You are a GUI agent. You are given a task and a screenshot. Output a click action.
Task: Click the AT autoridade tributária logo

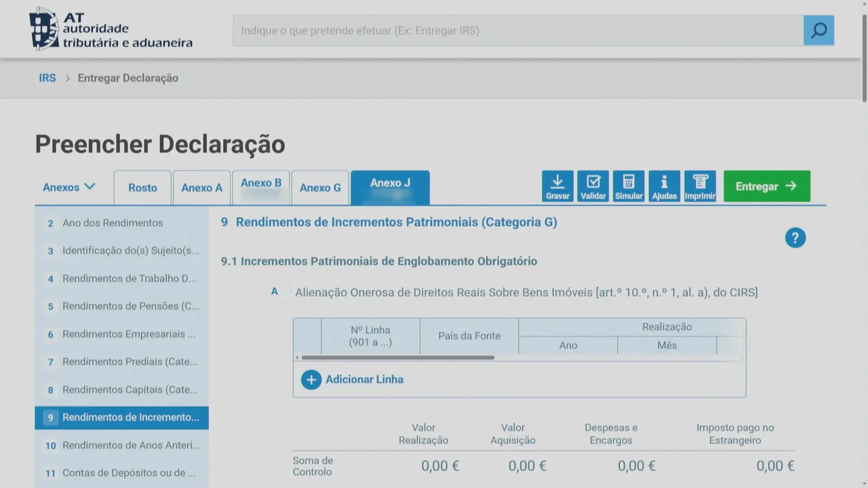(x=111, y=29)
